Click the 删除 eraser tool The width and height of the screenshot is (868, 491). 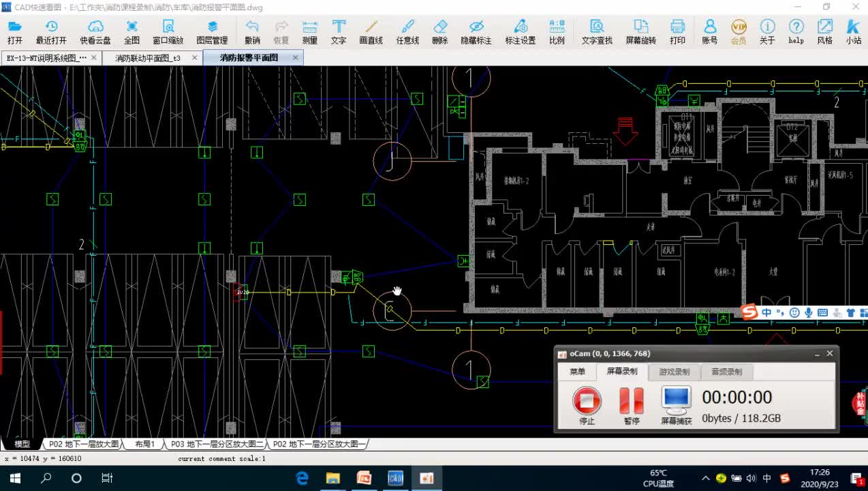tap(440, 31)
